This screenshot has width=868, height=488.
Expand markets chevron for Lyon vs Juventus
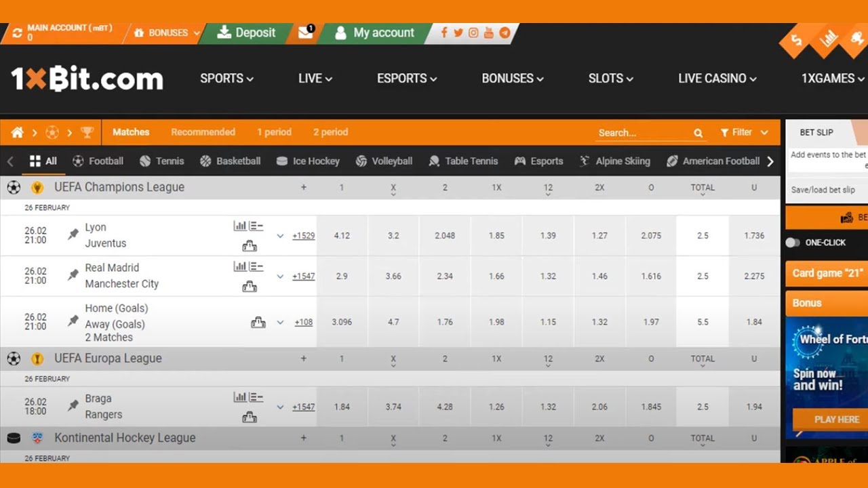pos(280,236)
